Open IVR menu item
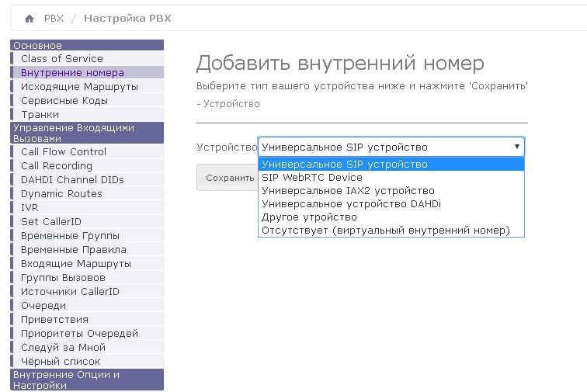 pyautogui.click(x=87, y=207)
